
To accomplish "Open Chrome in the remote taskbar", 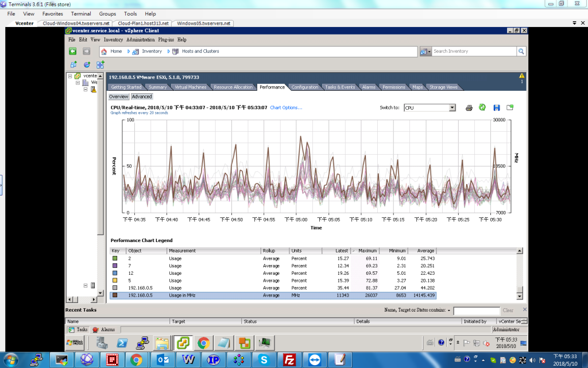I will [203, 343].
